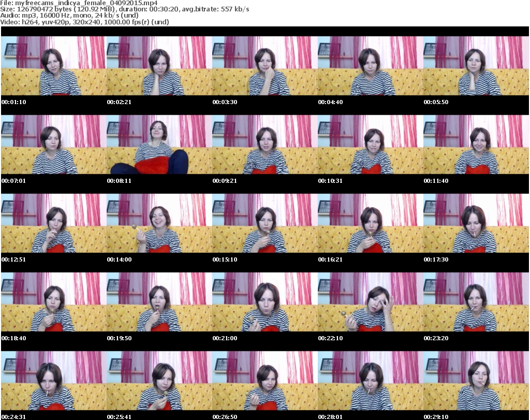
Task: Click the 00:15:10 timestamp label
Action: pos(225,259)
